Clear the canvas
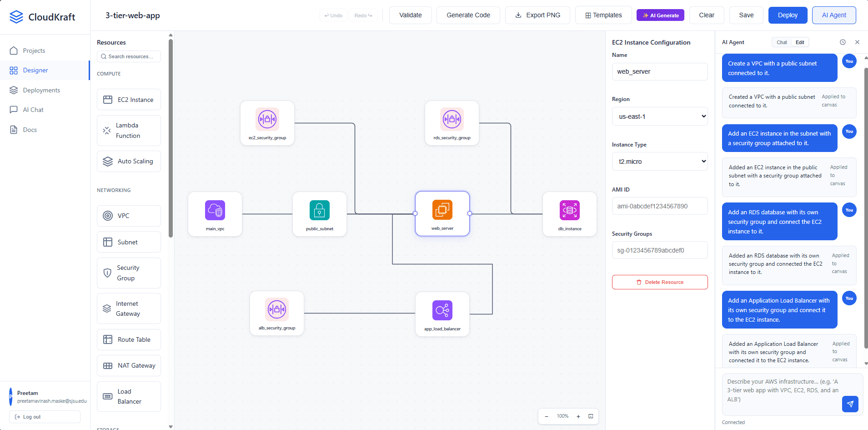The image size is (868, 430). [707, 15]
